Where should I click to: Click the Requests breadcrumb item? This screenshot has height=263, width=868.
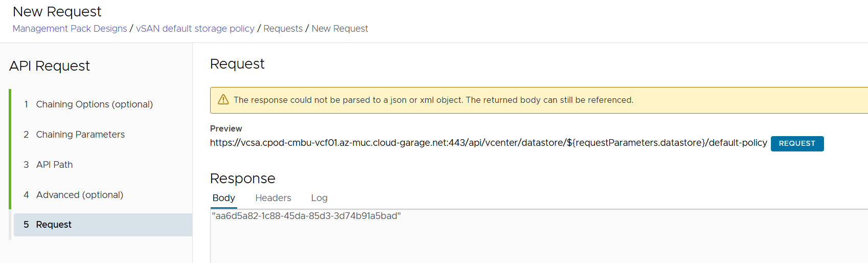[283, 29]
